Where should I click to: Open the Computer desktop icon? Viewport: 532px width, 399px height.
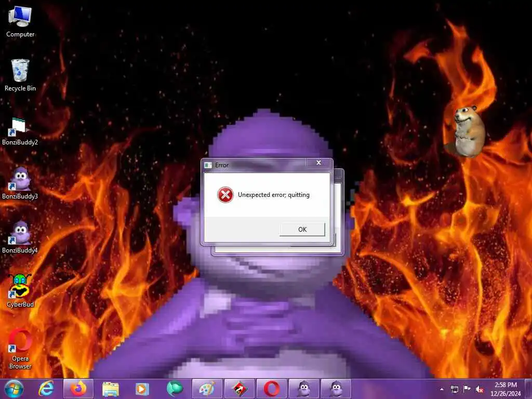(20, 21)
